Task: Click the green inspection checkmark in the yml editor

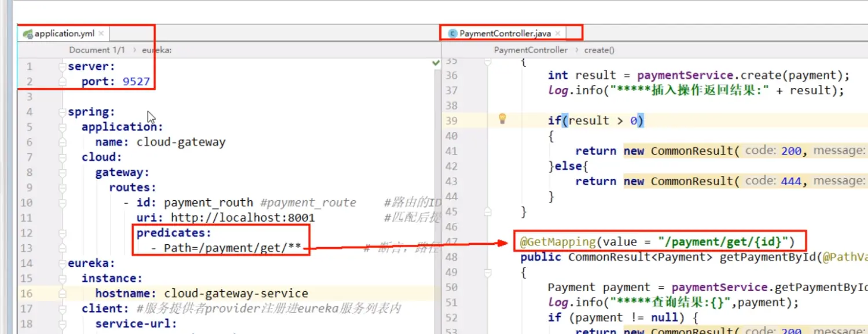Action: 436,63
